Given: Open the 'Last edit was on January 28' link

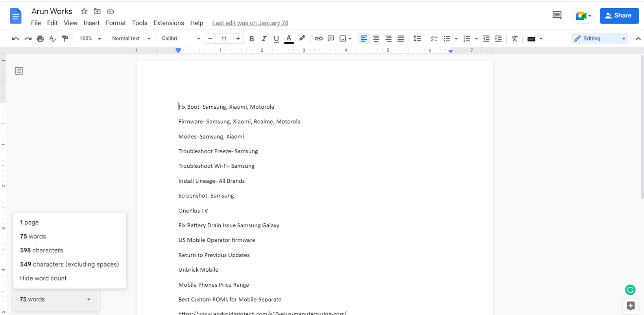Looking at the screenshot, I should click(x=250, y=23).
